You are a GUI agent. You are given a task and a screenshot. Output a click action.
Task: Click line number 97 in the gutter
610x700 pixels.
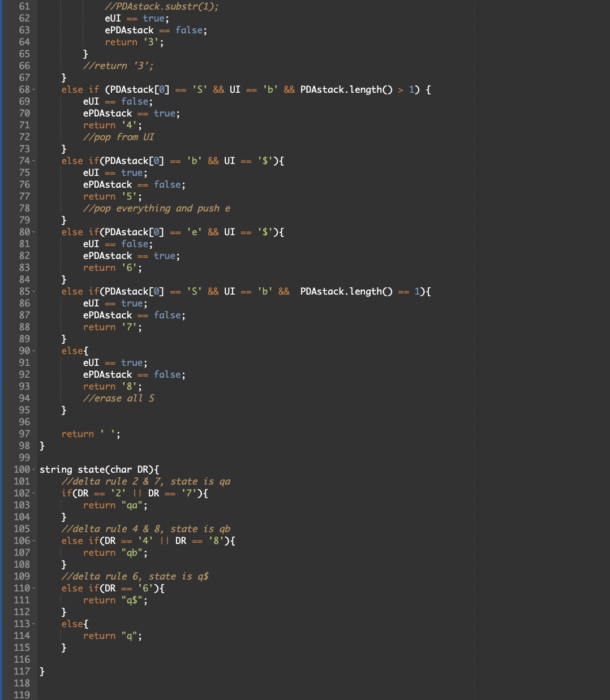[24, 434]
